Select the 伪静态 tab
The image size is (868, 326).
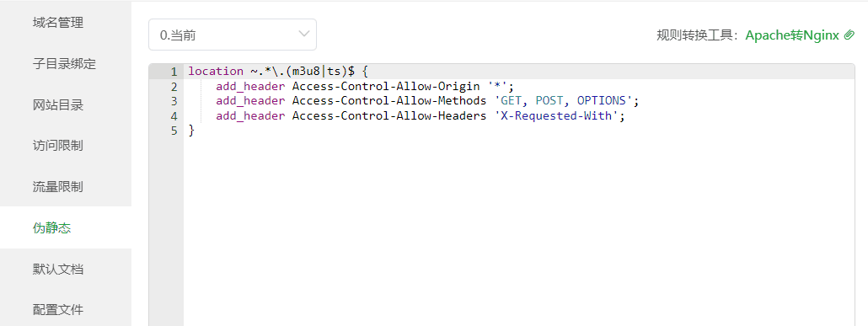[52, 227]
